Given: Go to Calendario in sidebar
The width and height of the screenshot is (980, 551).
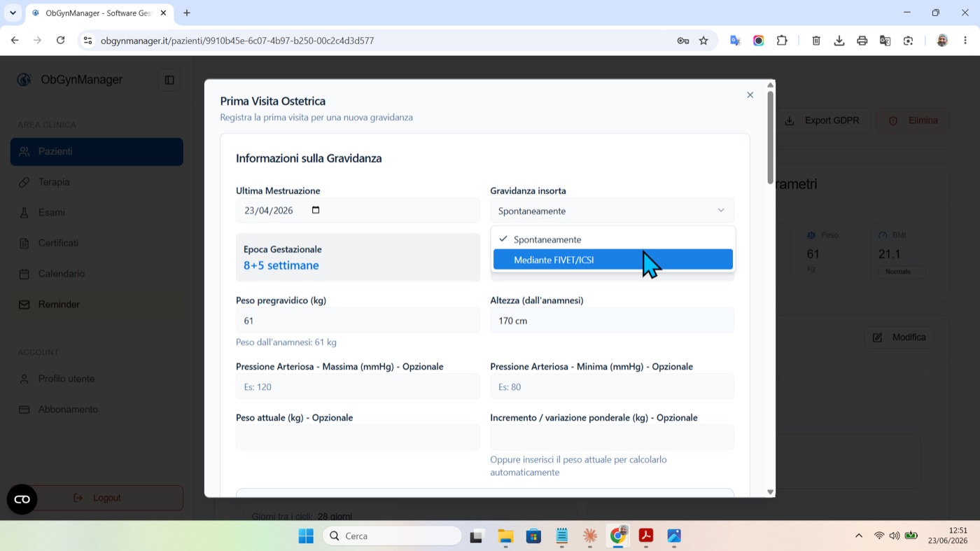Looking at the screenshot, I should pyautogui.click(x=97, y=274).
